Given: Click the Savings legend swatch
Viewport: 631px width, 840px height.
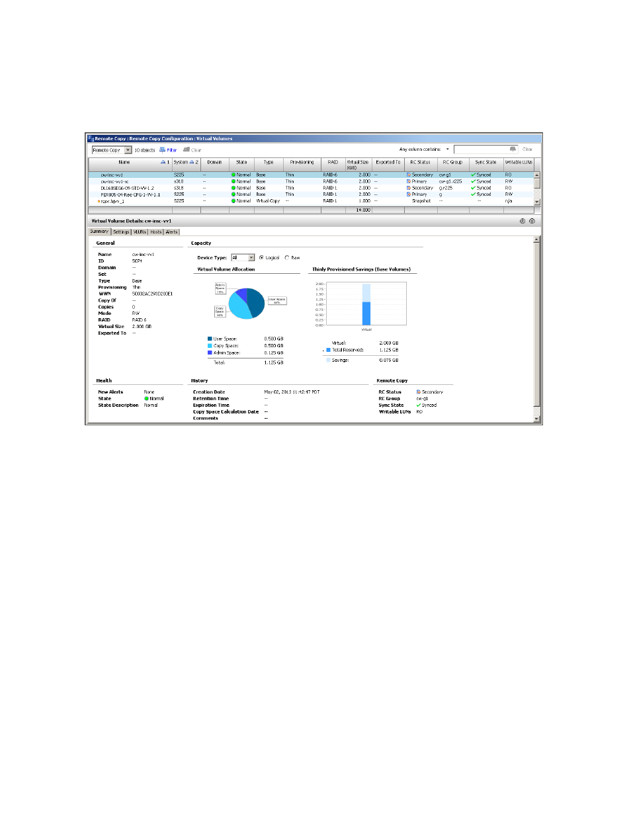Looking at the screenshot, I should (x=328, y=360).
